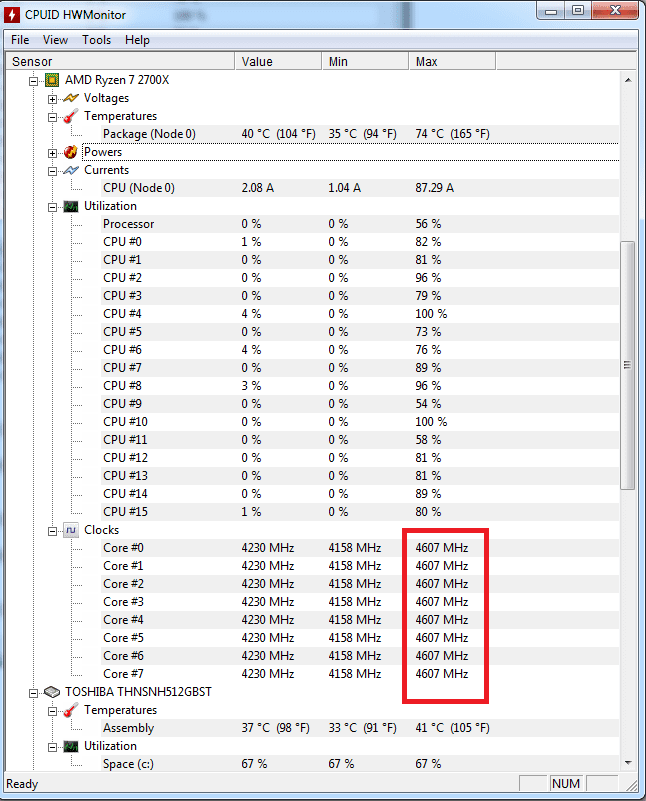
Task: Click the Ready status bar text
Action: pyautogui.click(x=22, y=784)
